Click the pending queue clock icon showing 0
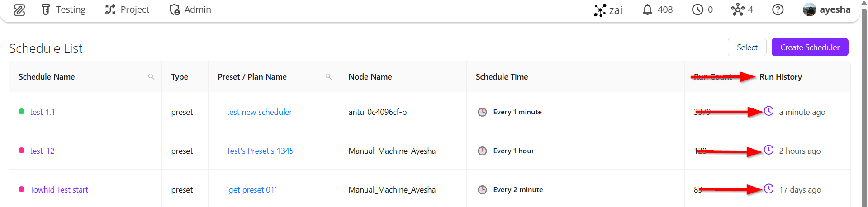Screen dimensions: 868x207 697,9
